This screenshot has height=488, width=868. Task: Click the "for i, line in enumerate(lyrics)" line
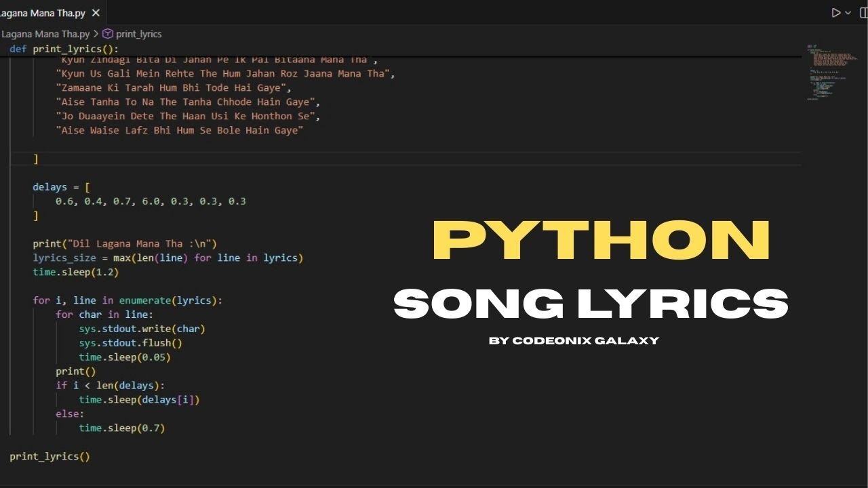point(127,300)
